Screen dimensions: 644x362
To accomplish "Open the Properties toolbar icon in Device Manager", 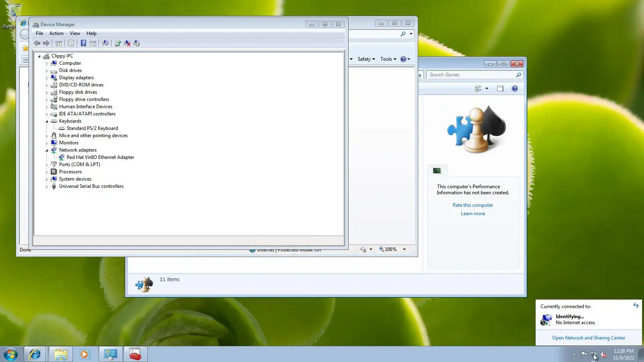I will click(x=71, y=43).
